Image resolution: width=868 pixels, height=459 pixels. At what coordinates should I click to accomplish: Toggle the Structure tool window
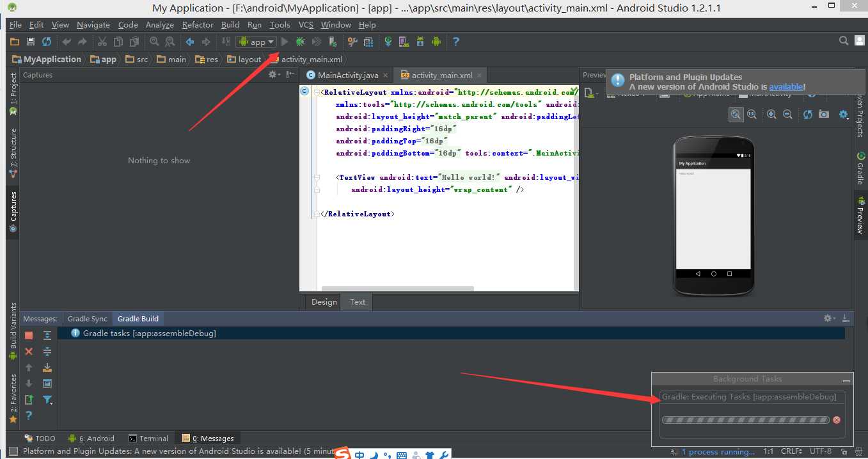[x=13, y=154]
